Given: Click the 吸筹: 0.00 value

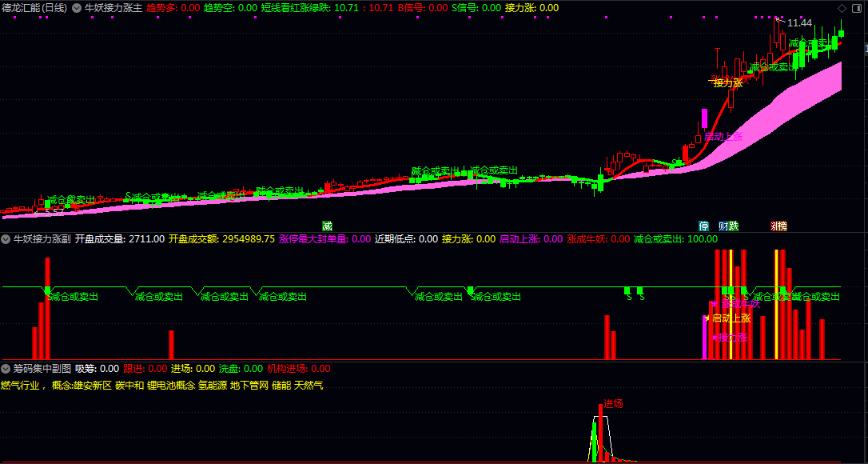Looking at the screenshot, I should click(97, 369).
